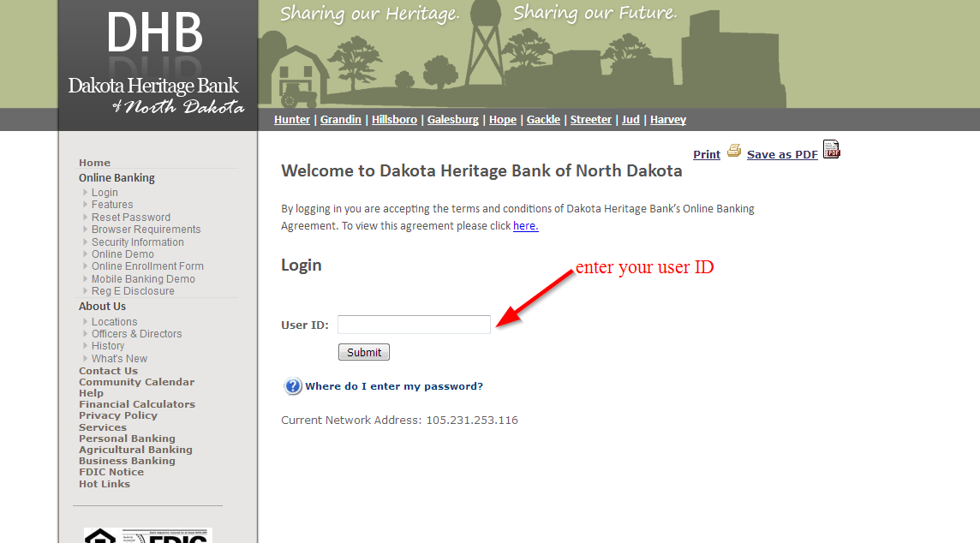Click the printer icon next to Print
This screenshot has width=980, height=543.
pos(734,151)
